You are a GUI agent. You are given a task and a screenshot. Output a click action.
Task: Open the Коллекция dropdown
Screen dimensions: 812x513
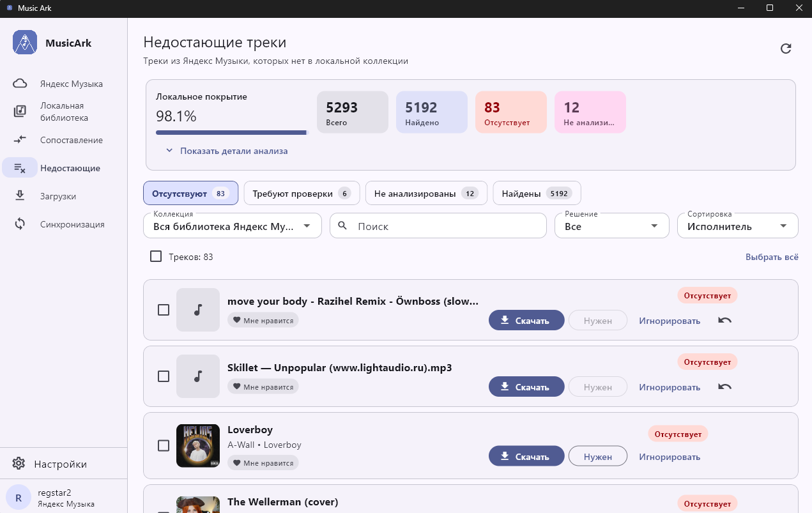233,226
